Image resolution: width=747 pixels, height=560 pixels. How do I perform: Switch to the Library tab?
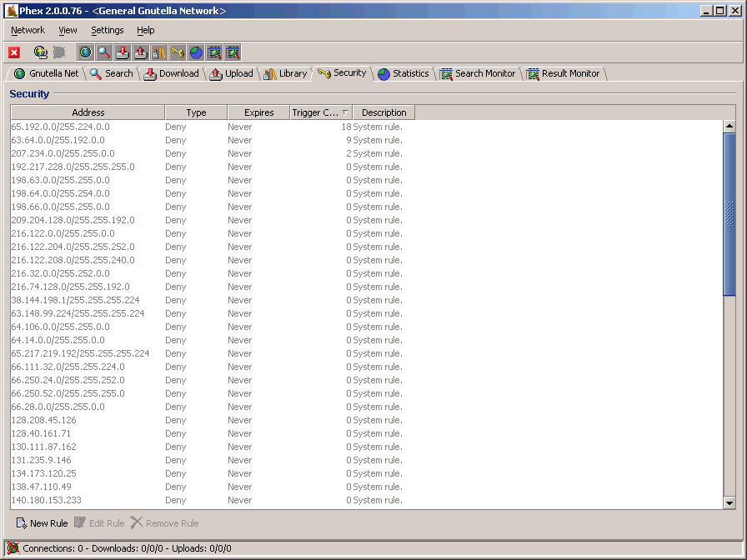[x=285, y=73]
